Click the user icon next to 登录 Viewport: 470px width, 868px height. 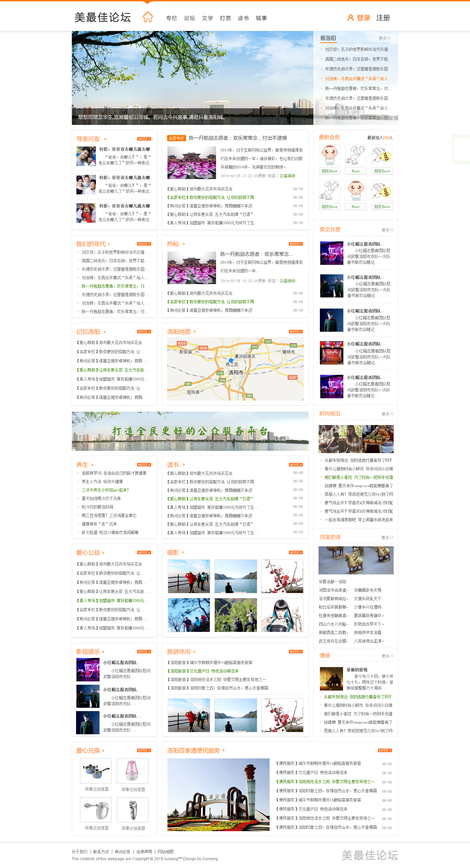(x=350, y=18)
